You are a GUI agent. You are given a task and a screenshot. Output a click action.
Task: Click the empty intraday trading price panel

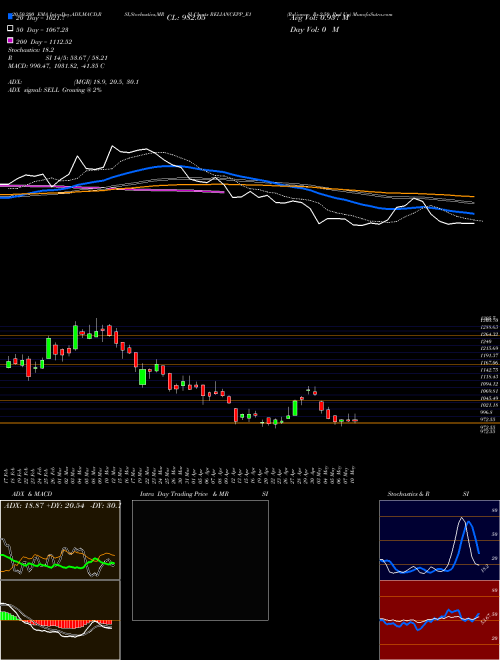(200, 560)
